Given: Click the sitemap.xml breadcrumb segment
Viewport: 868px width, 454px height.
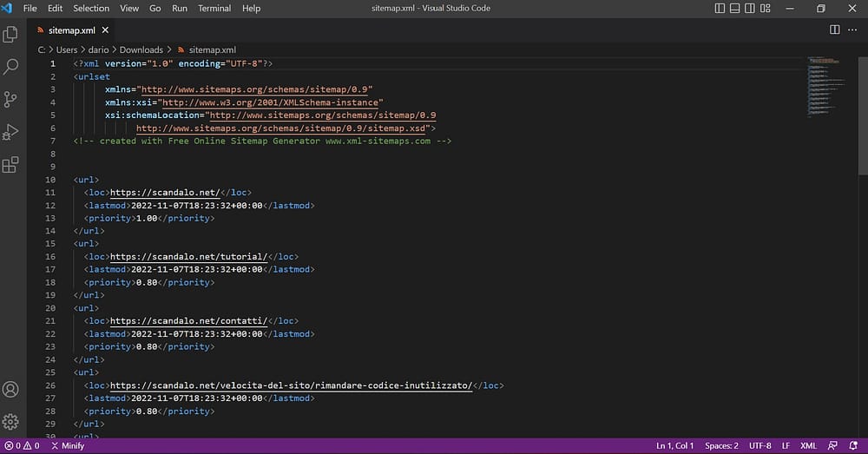Looking at the screenshot, I should pyautogui.click(x=207, y=49).
